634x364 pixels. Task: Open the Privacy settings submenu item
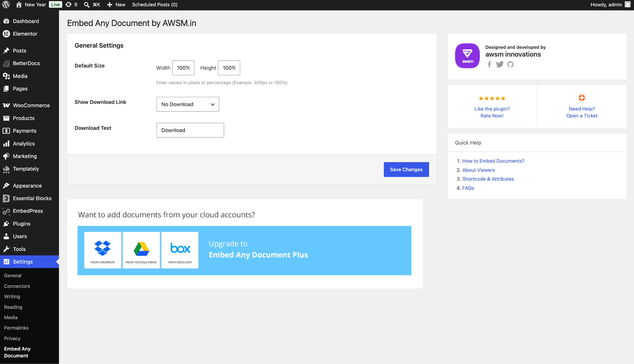12,338
